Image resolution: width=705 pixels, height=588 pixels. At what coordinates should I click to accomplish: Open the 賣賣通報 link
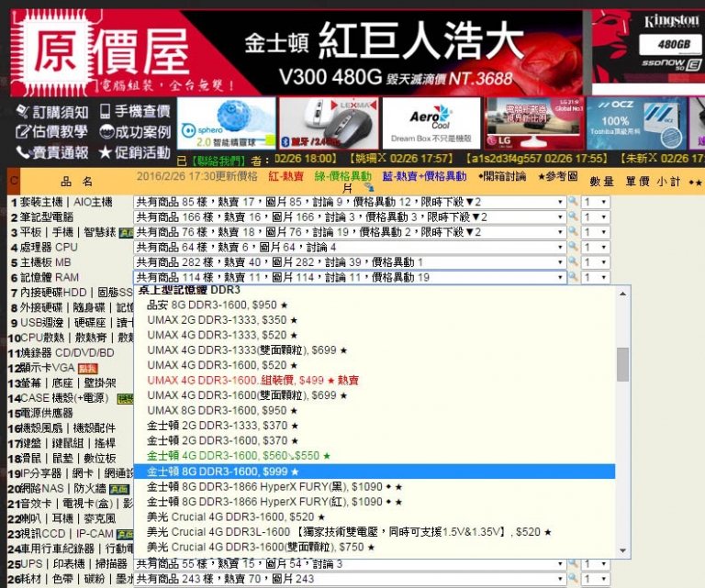51,152
